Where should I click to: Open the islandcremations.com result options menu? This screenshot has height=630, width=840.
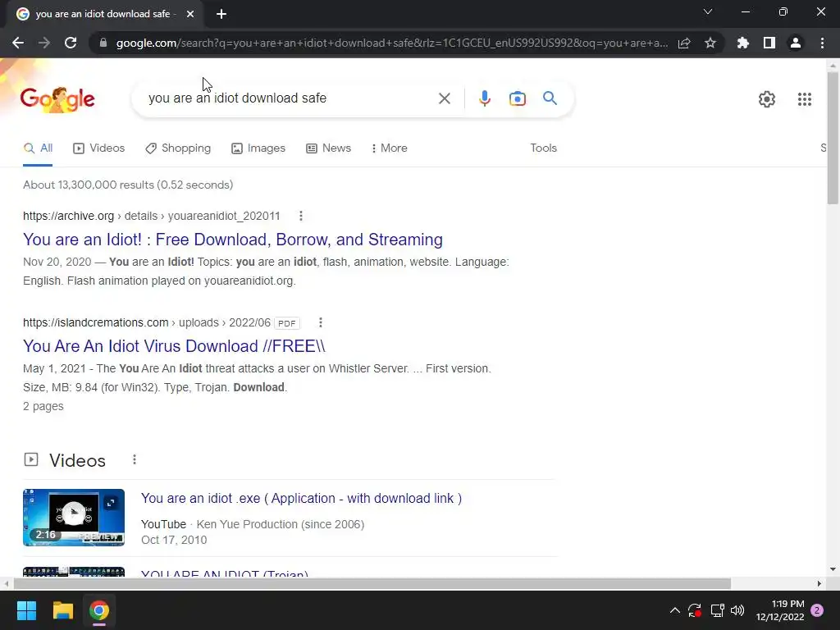321,322
